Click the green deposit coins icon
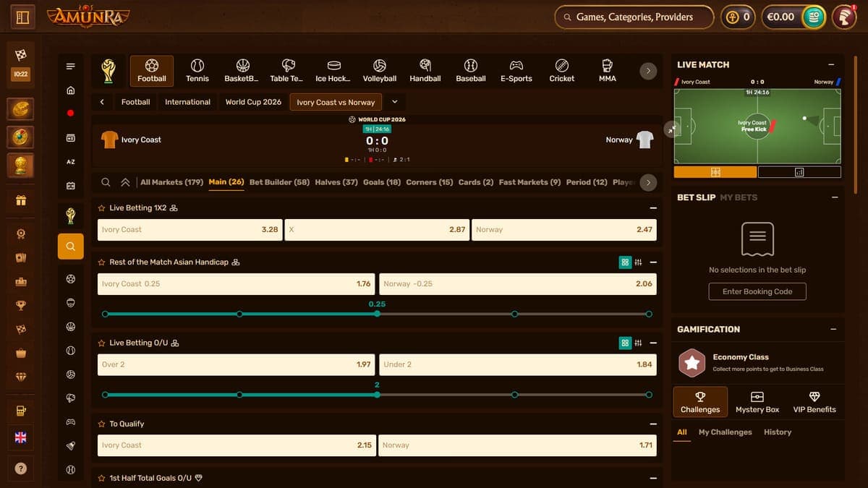The width and height of the screenshot is (868, 488). click(814, 17)
